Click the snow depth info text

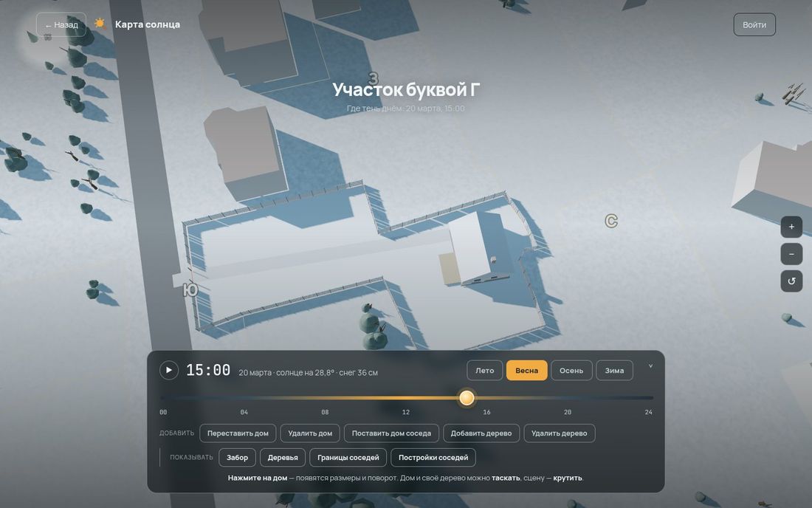click(358, 372)
